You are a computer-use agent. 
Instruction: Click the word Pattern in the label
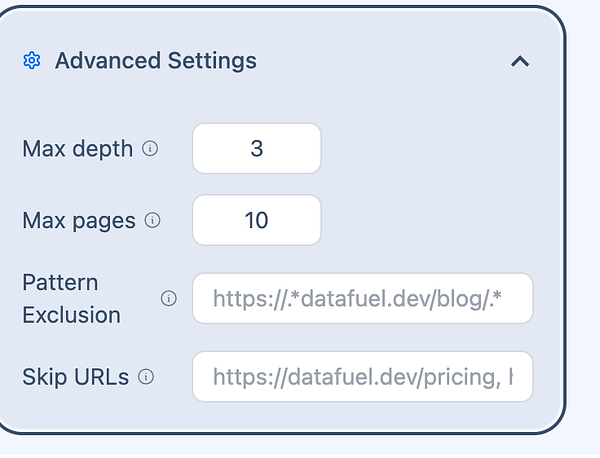pos(60,282)
